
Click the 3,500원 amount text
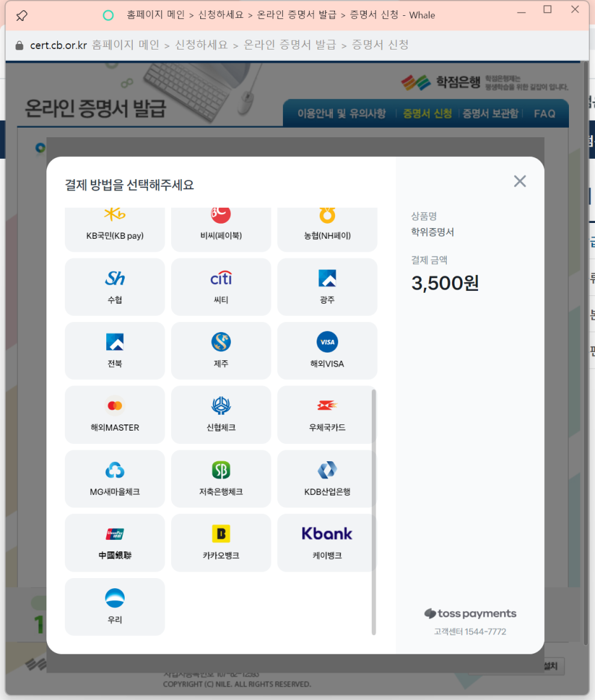pyautogui.click(x=445, y=283)
